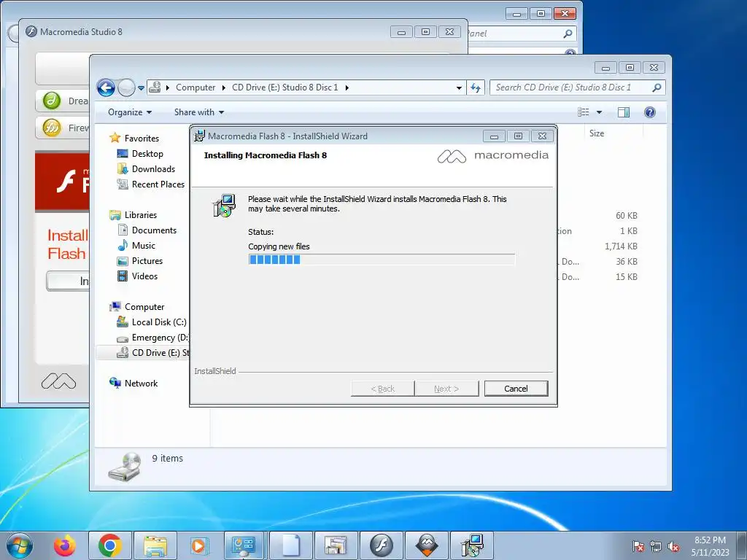Click the muted volume tray icon

673,546
